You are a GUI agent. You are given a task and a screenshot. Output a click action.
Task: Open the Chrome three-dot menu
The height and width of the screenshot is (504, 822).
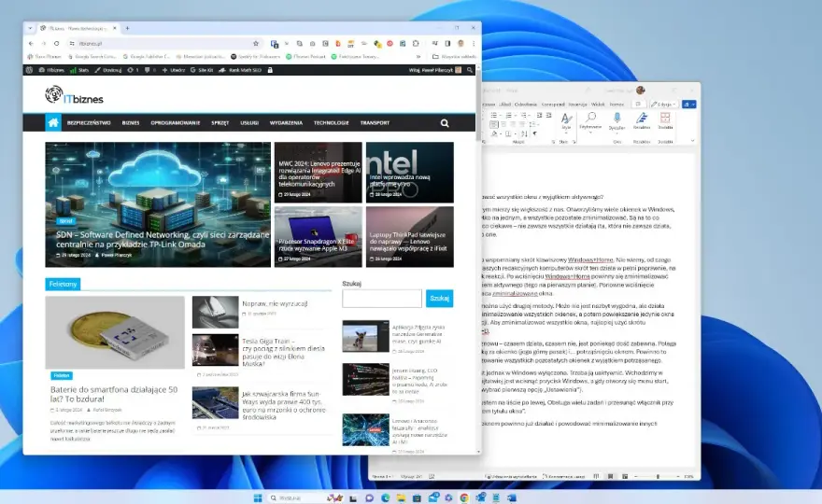474,44
